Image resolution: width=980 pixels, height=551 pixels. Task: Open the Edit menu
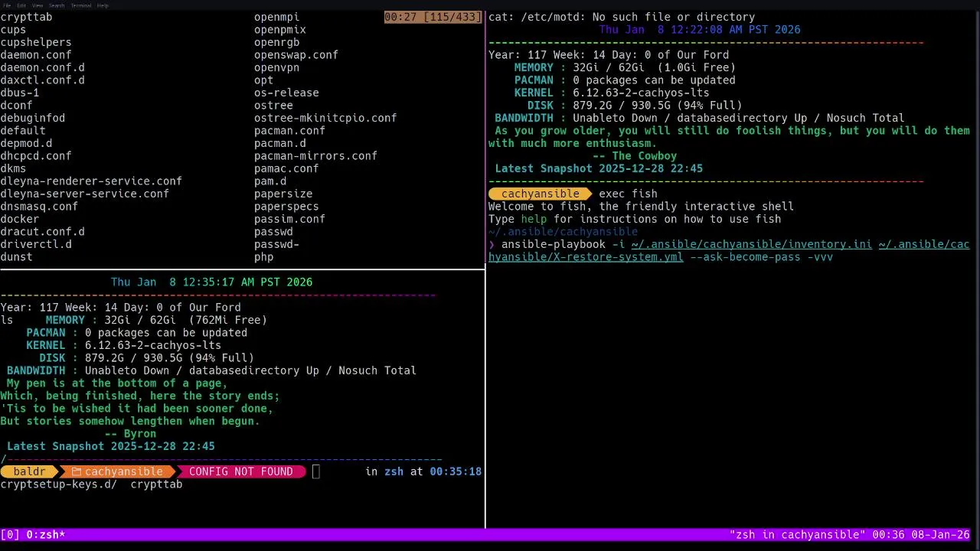coord(21,5)
